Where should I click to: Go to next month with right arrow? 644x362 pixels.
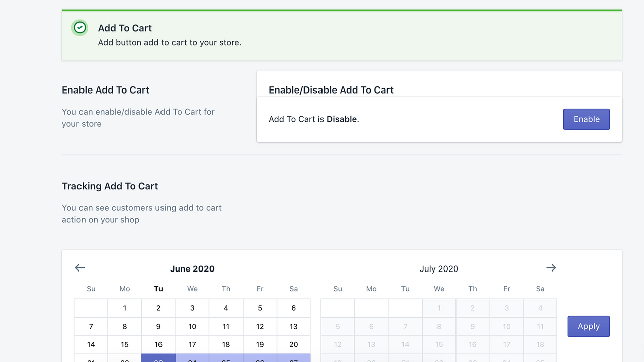coord(551,268)
